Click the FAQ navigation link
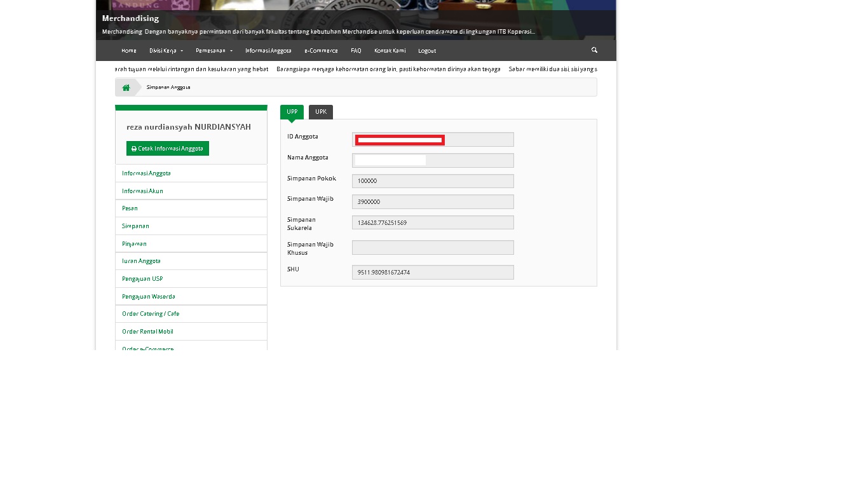This screenshot has height=488, width=868. coord(356,51)
